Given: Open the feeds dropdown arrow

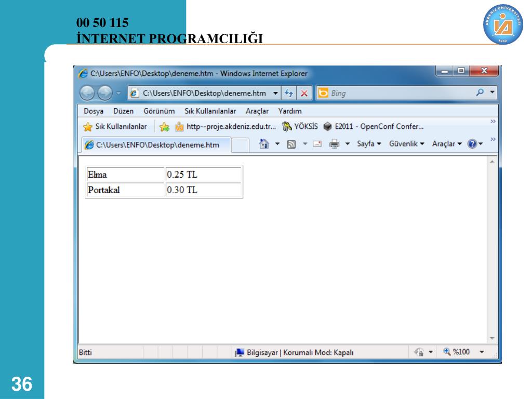Looking at the screenshot, I should click(x=304, y=144).
